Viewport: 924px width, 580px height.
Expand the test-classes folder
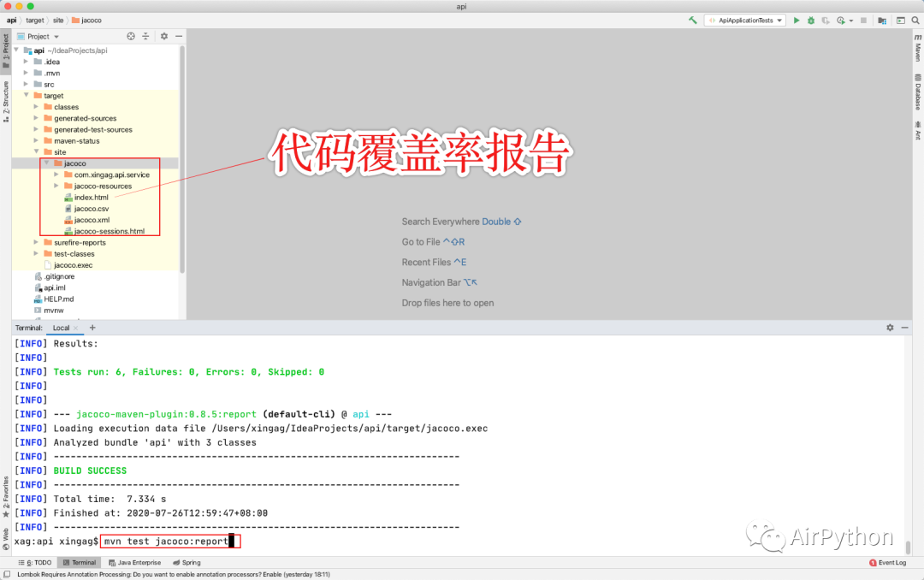click(x=36, y=253)
